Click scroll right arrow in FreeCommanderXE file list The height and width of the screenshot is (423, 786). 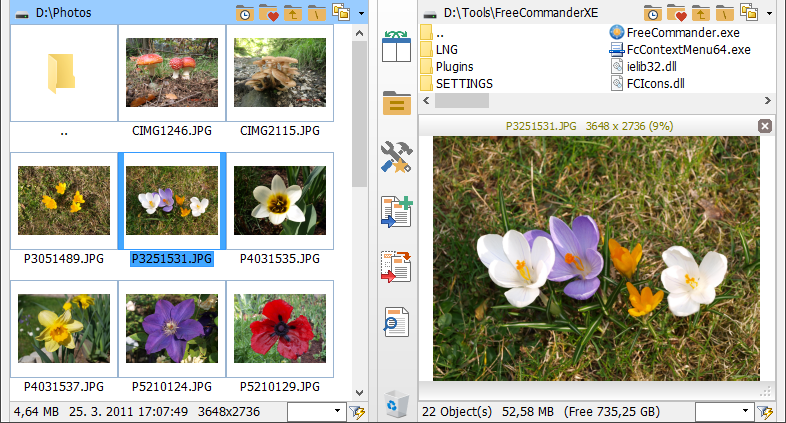tap(767, 101)
